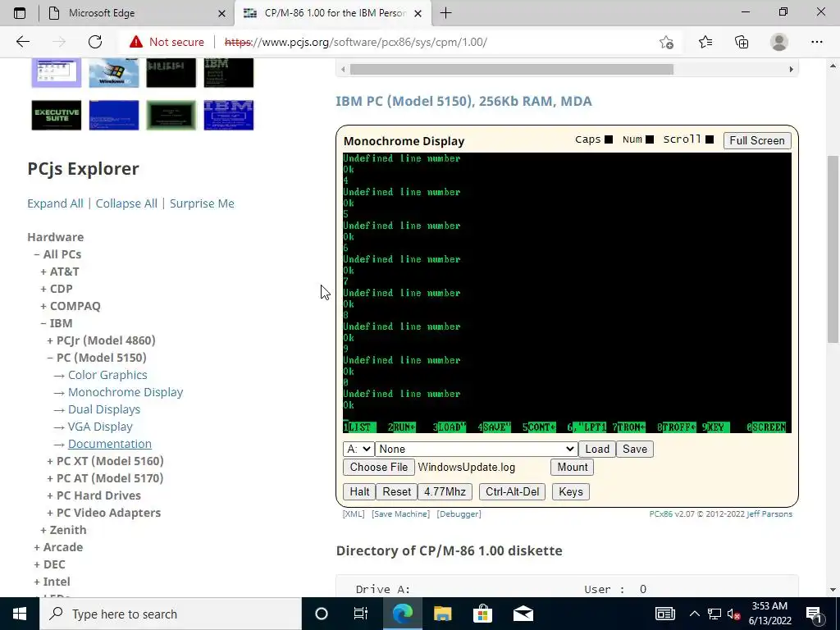Open the Debugger link below the machine
The width and height of the screenshot is (840, 630).
[459, 514]
